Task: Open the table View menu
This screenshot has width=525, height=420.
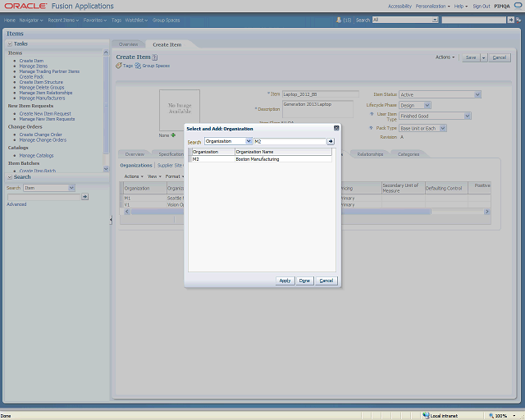Action: 154,176
